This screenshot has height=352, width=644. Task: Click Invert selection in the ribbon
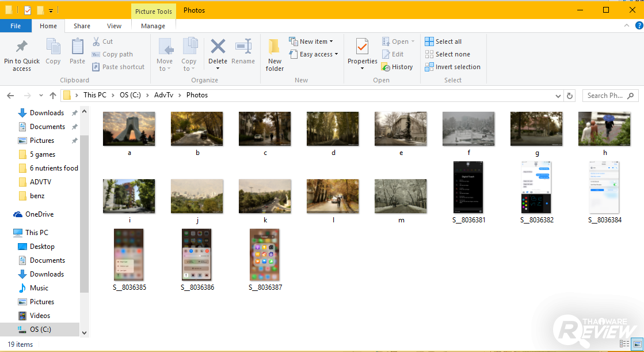[x=452, y=67]
